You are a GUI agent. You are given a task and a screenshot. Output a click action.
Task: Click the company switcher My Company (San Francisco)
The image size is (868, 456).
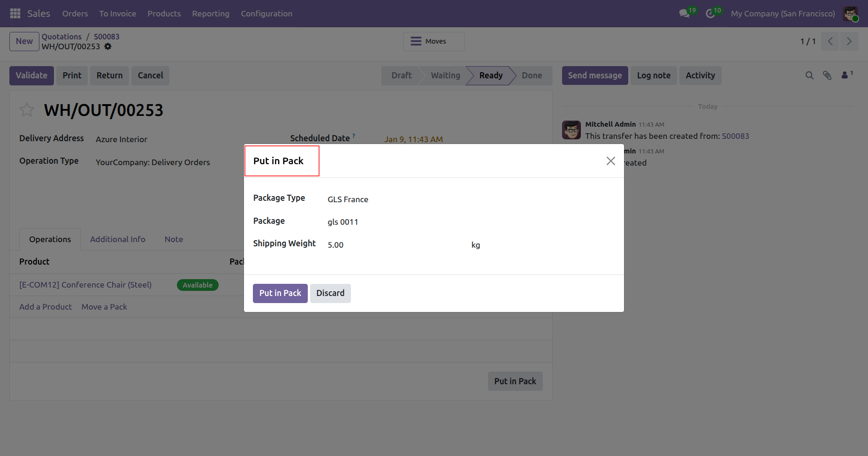(x=783, y=14)
